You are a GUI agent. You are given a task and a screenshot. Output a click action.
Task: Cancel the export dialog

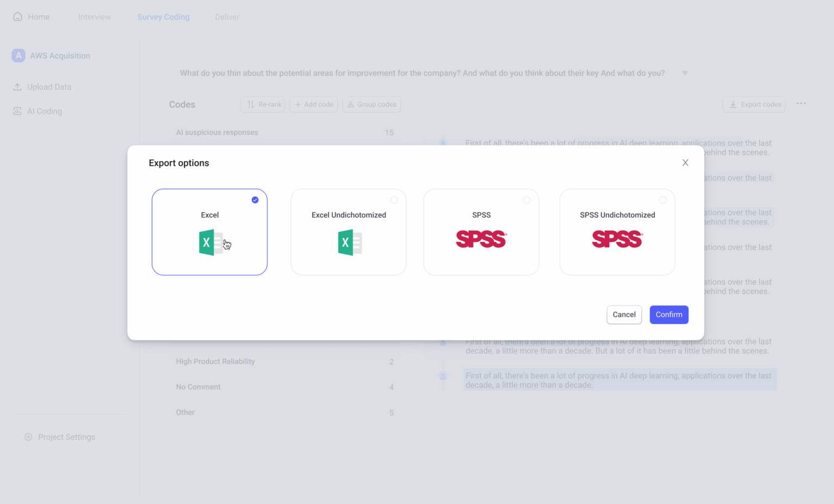point(624,315)
